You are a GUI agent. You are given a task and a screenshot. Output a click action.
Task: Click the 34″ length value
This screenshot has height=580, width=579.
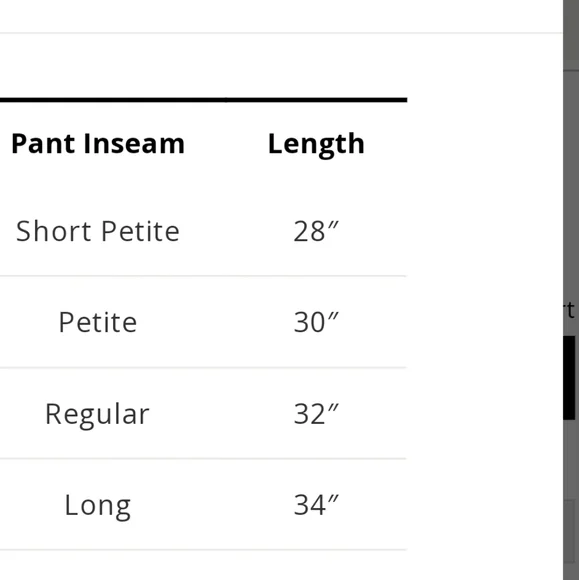(316, 505)
